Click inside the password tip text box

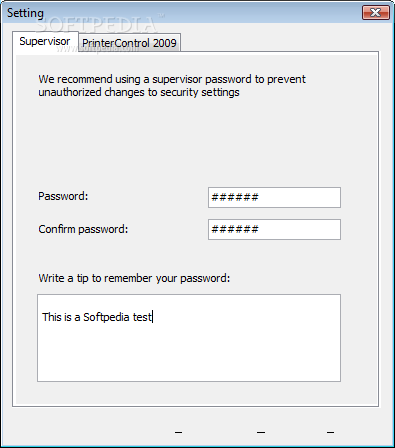(x=189, y=338)
